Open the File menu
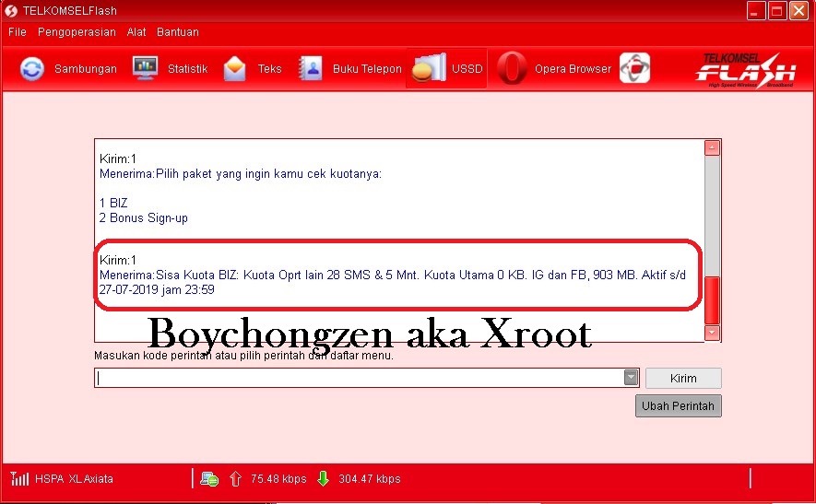The width and height of the screenshot is (816, 504). click(x=18, y=31)
